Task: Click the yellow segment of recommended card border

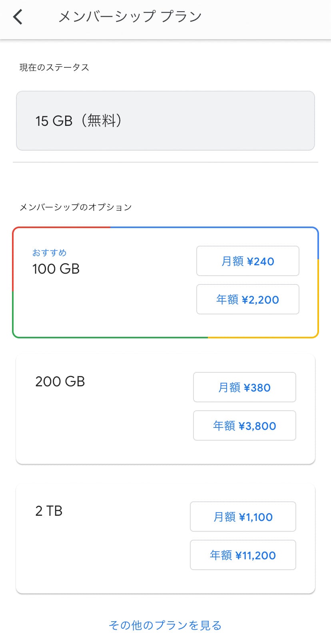Action: (x=318, y=300)
